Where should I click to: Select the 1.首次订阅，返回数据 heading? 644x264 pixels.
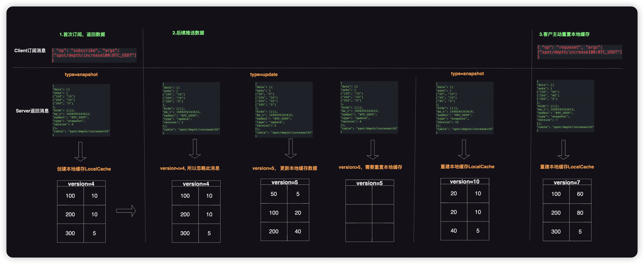coord(82,34)
